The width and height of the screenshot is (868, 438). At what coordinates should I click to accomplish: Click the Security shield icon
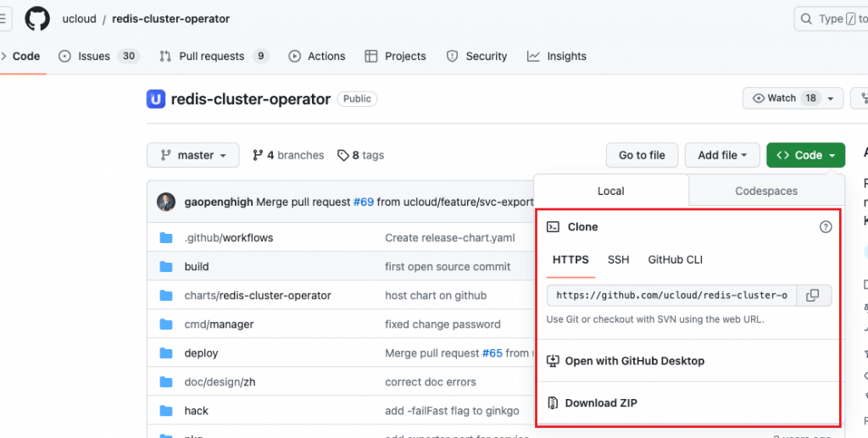[453, 57]
